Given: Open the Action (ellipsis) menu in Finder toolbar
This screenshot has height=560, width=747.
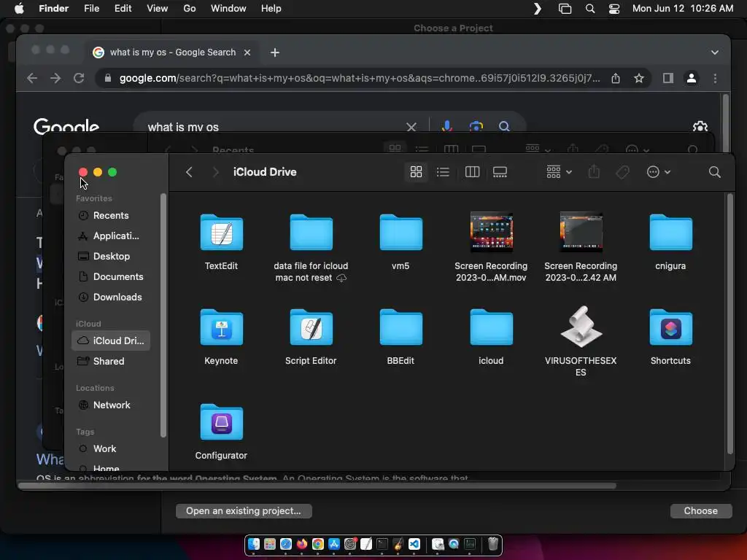Looking at the screenshot, I should [659, 172].
